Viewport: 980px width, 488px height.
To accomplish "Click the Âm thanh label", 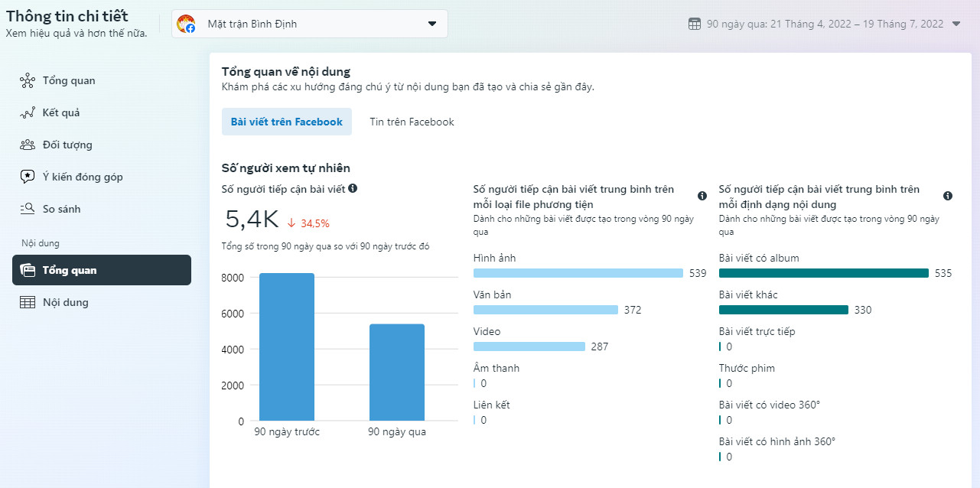I will (497, 368).
